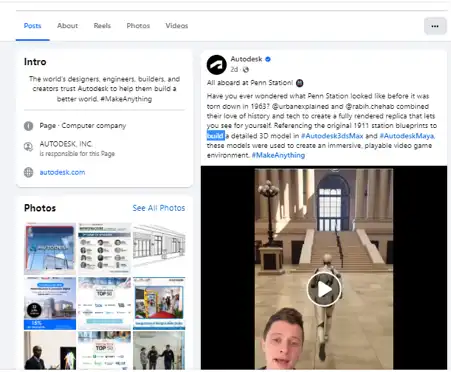Open the building line-sketch photo thumbnail
Screen dimensions: 452x382
tap(159, 249)
